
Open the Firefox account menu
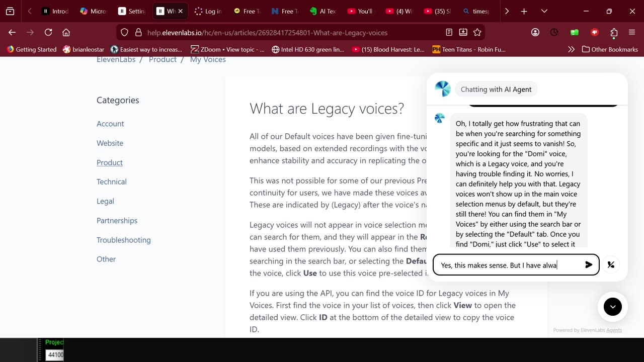pyautogui.click(x=535, y=32)
